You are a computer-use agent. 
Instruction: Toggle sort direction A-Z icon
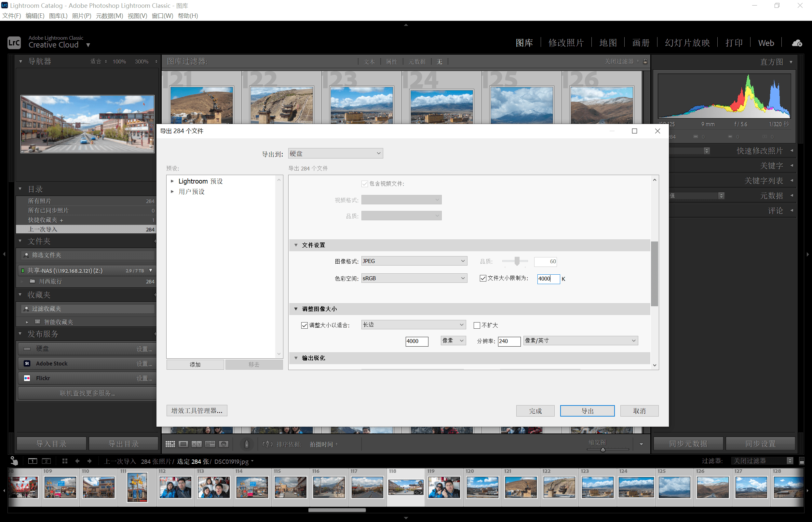pos(267,444)
